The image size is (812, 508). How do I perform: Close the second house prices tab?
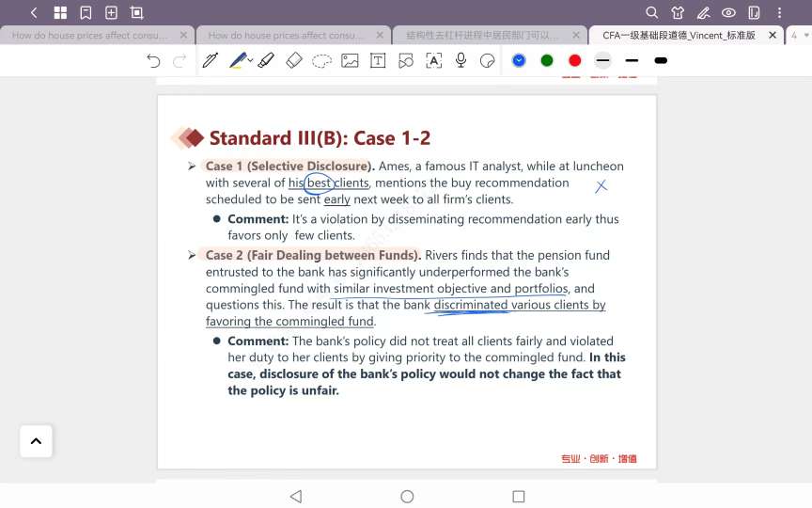coord(380,35)
